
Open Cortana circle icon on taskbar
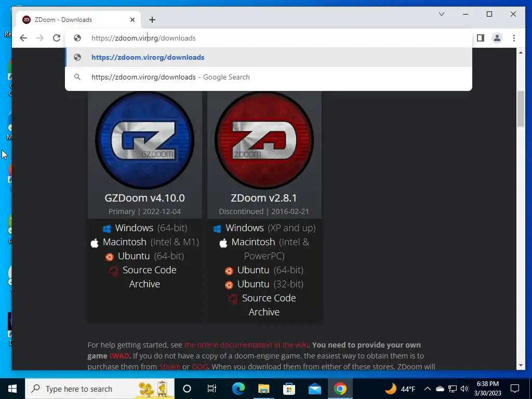[x=187, y=389]
